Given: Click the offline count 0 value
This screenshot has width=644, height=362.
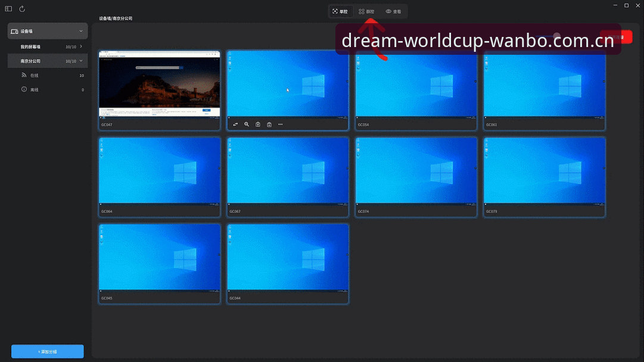Looking at the screenshot, I should [x=83, y=90].
